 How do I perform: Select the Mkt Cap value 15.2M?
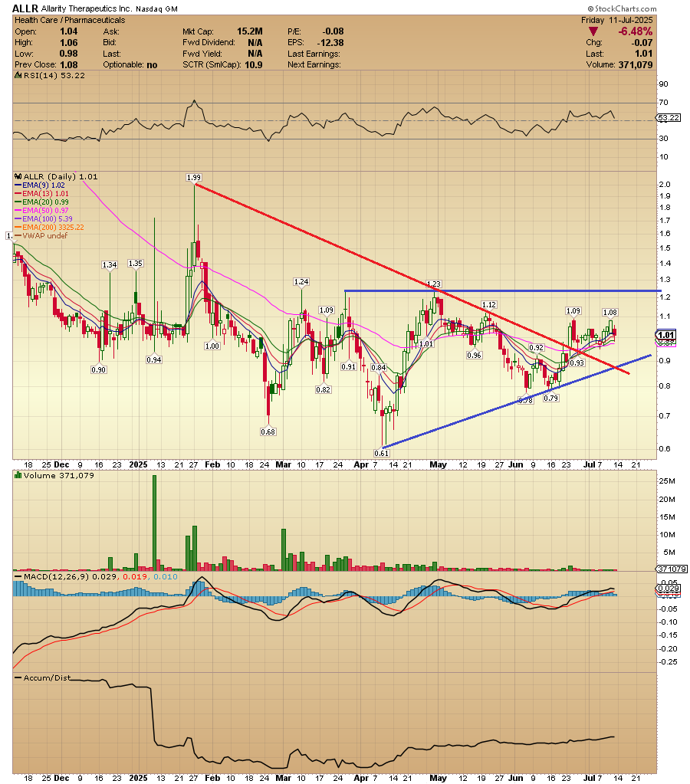click(x=250, y=31)
